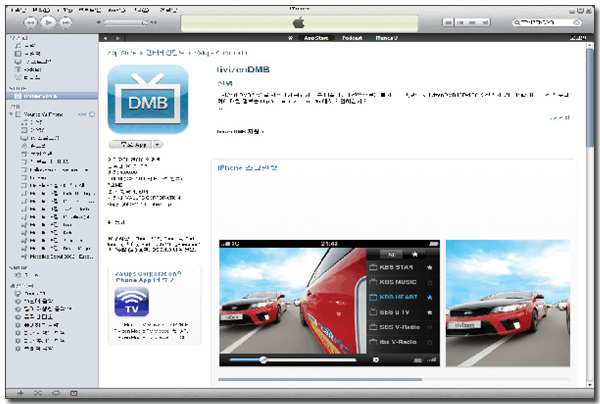600x404 pixels.
Task: Open the Edit menu
Action: click(x=41, y=10)
